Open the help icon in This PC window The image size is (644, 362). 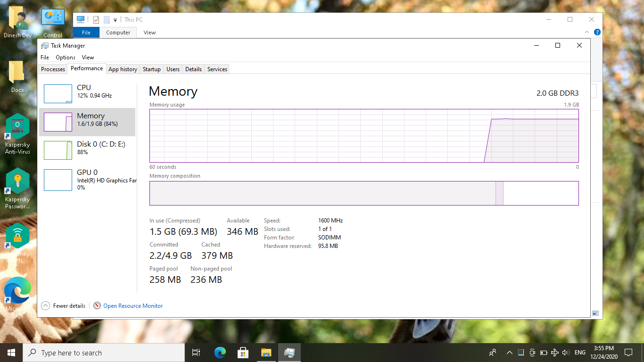[597, 32]
